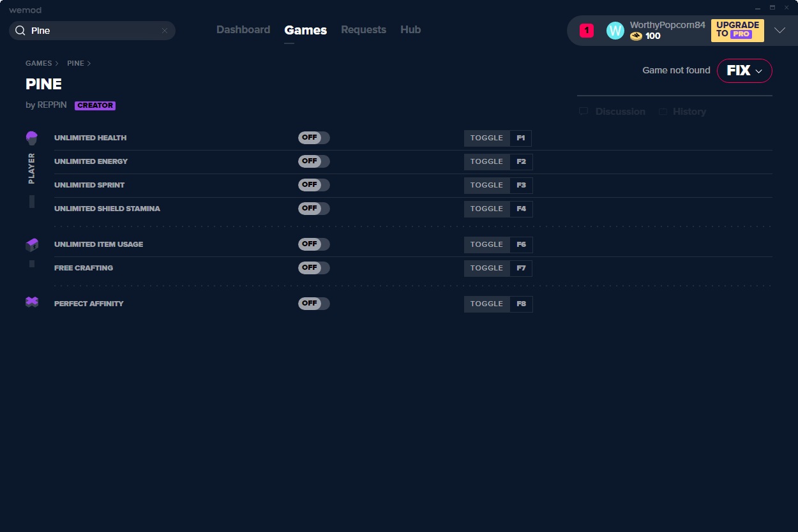Click the PERFECT AFFINITY label
The width and height of the screenshot is (798, 532).
click(89, 304)
